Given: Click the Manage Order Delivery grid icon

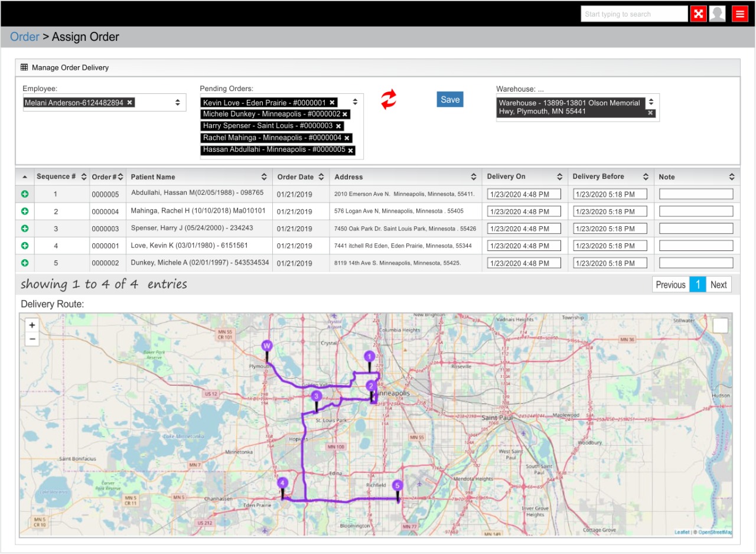Looking at the screenshot, I should [x=24, y=67].
